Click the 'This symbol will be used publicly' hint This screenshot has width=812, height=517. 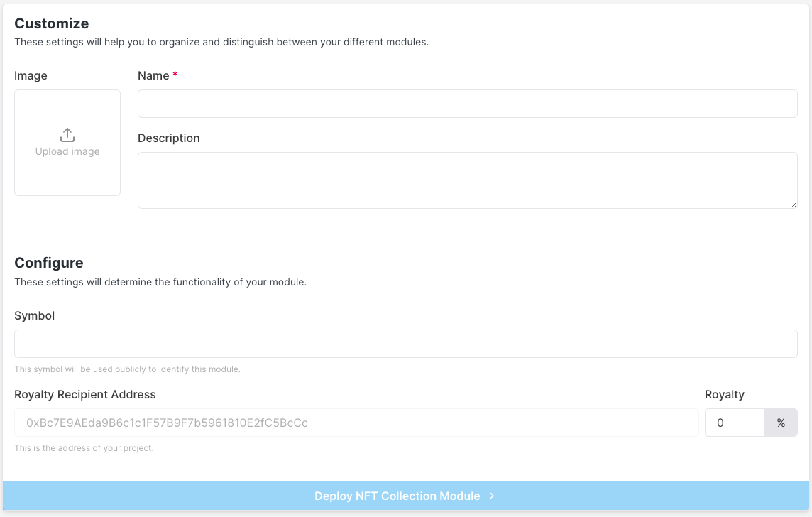tap(127, 369)
